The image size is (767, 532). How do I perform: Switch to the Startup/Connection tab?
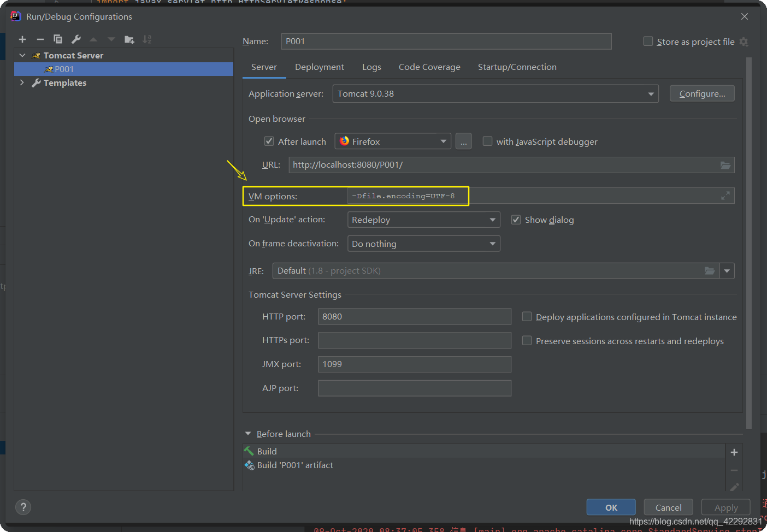coord(517,67)
